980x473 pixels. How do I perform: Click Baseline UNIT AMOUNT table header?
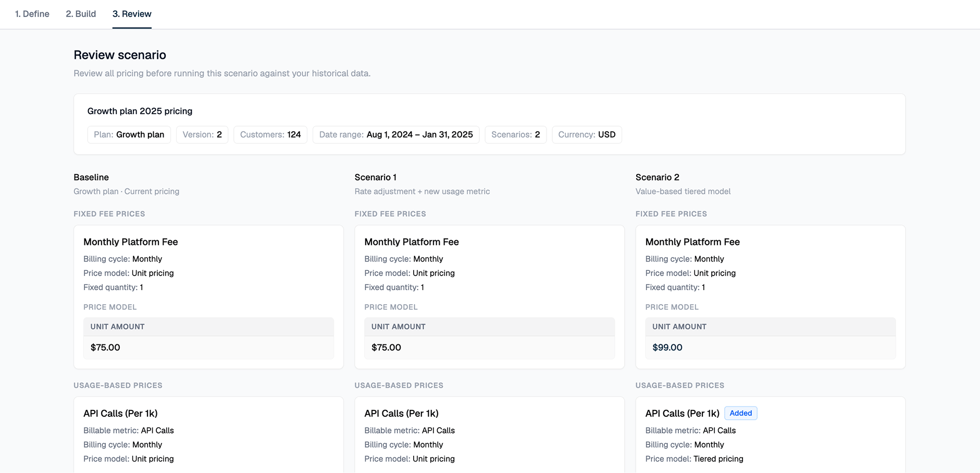(208, 327)
